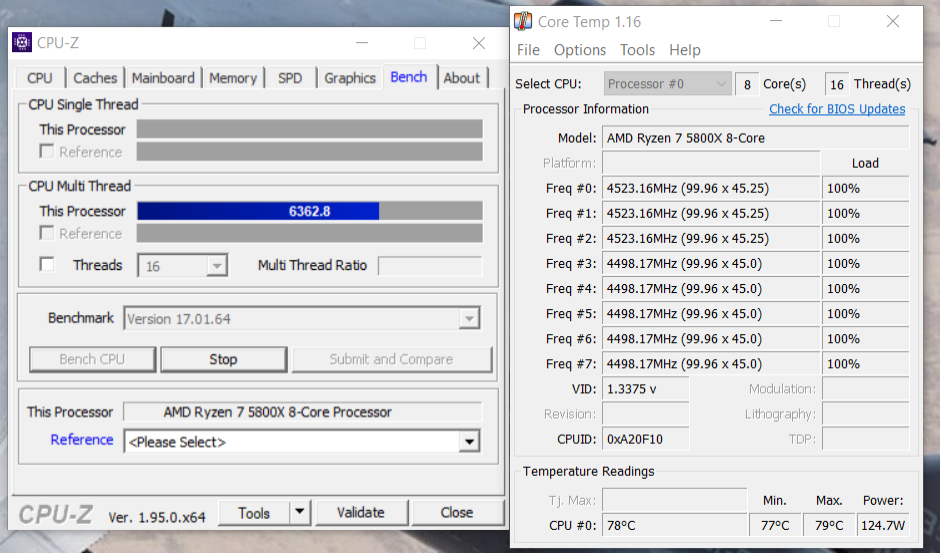Click the minimum temperature 77°C
Image resolution: width=940 pixels, height=553 pixels.
coord(775,525)
